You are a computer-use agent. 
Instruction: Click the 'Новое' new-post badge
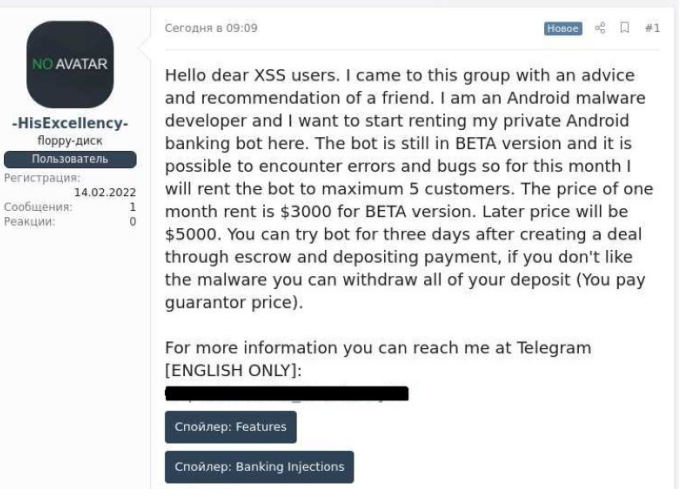(x=563, y=28)
